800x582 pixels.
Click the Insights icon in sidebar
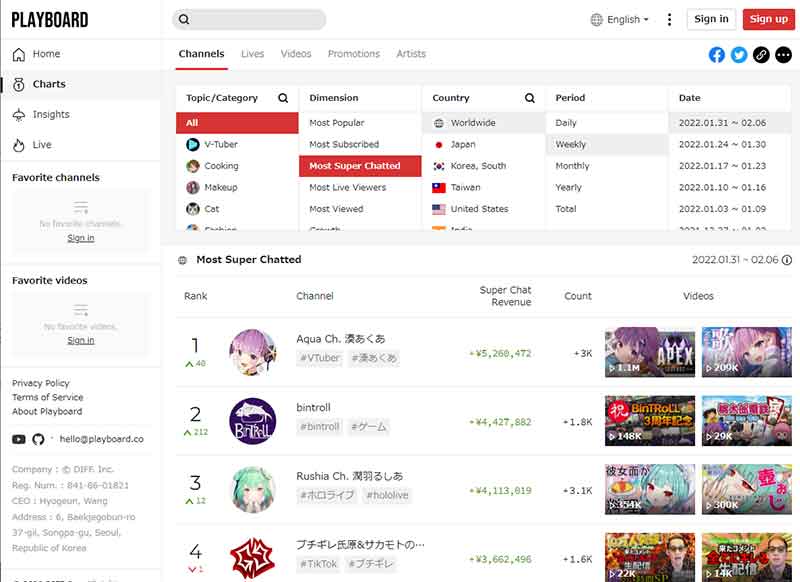coord(19,115)
